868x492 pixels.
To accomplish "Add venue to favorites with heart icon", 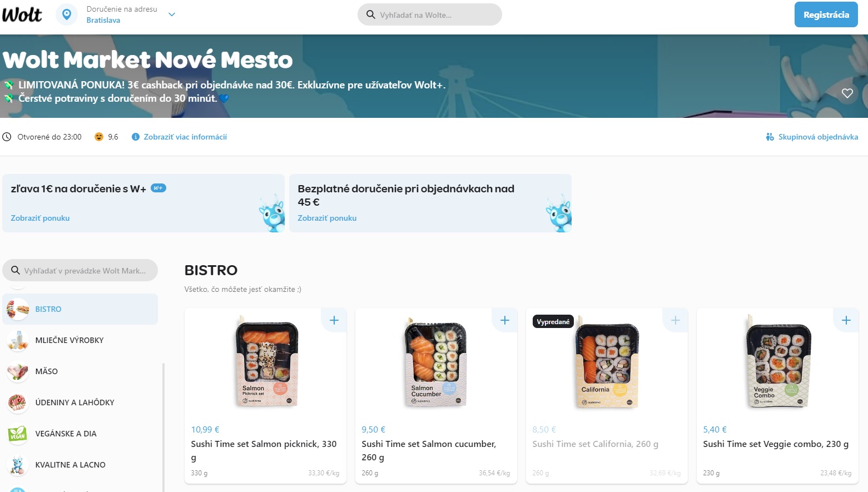I will 847,93.
